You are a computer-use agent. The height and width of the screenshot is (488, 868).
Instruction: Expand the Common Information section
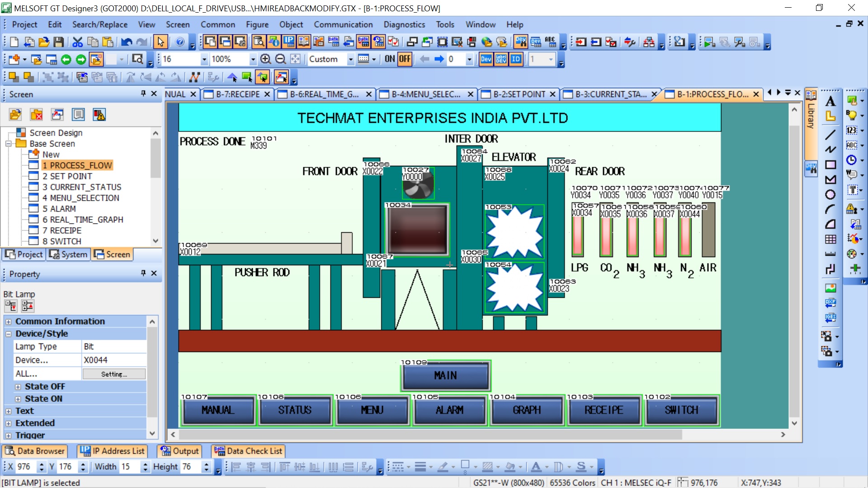[9, 322]
